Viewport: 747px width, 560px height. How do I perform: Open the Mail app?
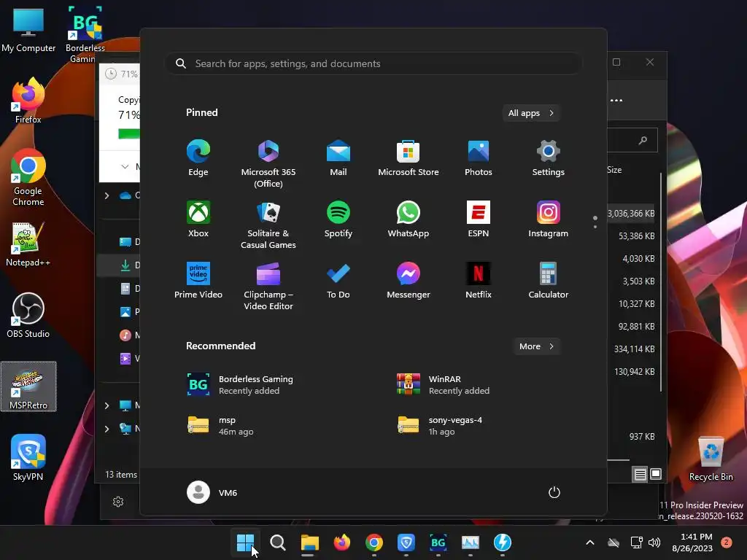338,158
